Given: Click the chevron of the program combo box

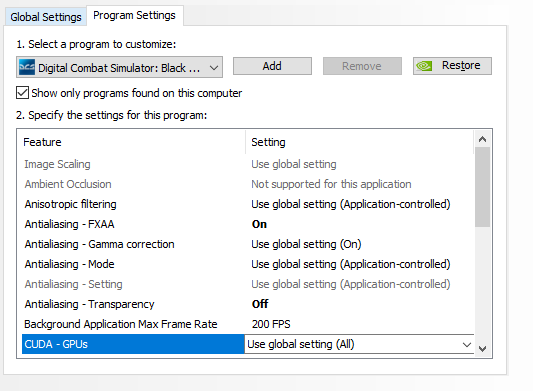Looking at the screenshot, I should coord(214,68).
